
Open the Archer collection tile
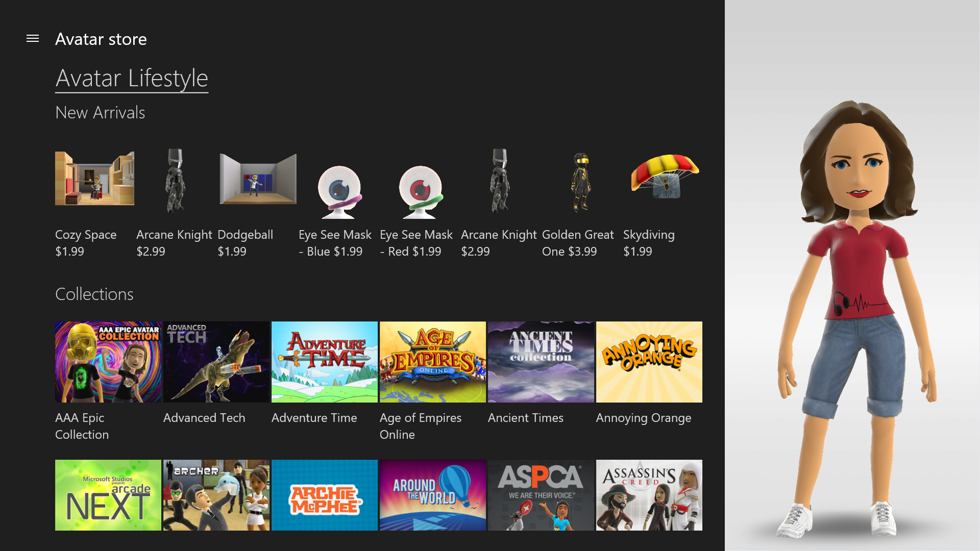pyautogui.click(x=216, y=494)
